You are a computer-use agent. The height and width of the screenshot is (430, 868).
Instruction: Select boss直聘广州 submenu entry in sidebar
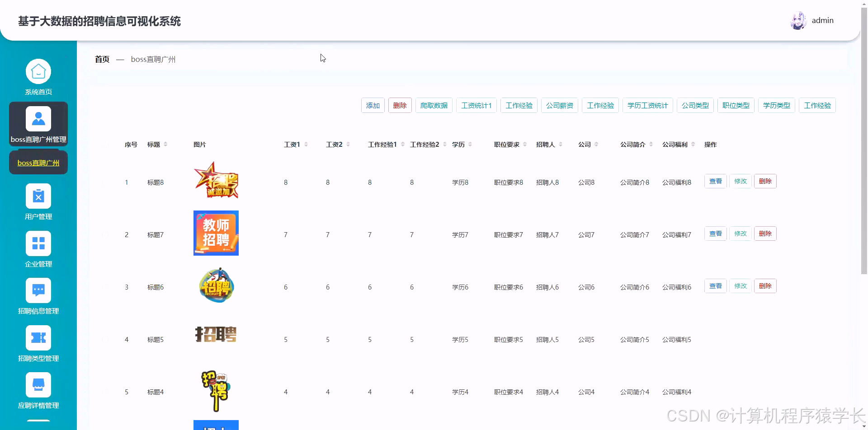pos(38,163)
